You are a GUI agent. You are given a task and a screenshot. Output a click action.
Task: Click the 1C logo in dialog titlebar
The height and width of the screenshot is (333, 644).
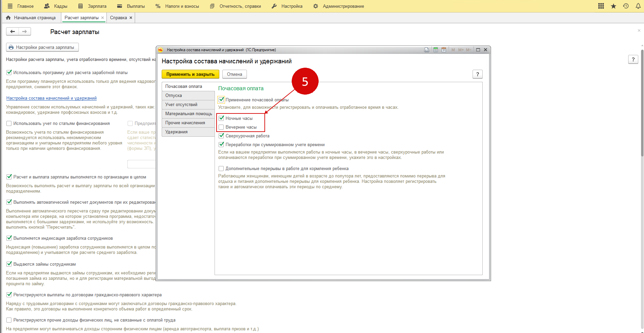click(x=161, y=50)
